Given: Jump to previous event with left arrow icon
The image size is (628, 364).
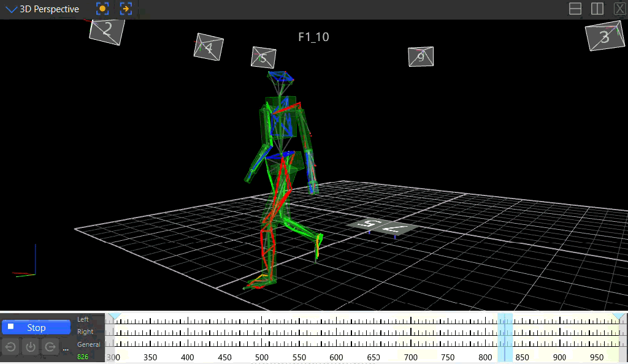Looking at the screenshot, I should tap(11, 347).
